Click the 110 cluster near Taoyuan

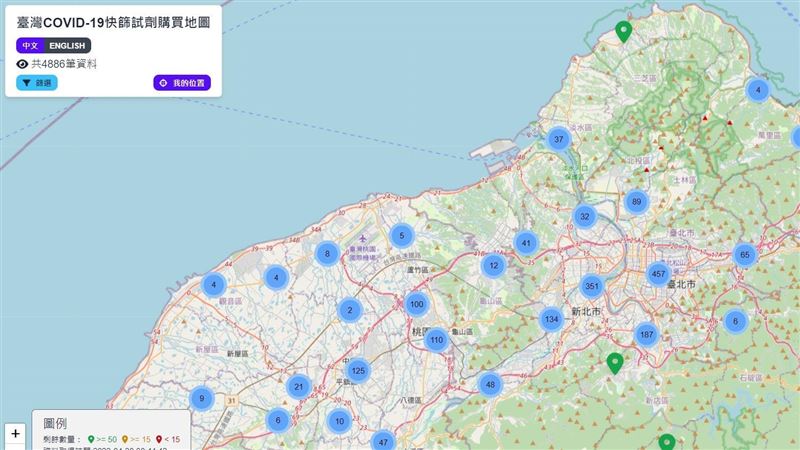click(436, 340)
